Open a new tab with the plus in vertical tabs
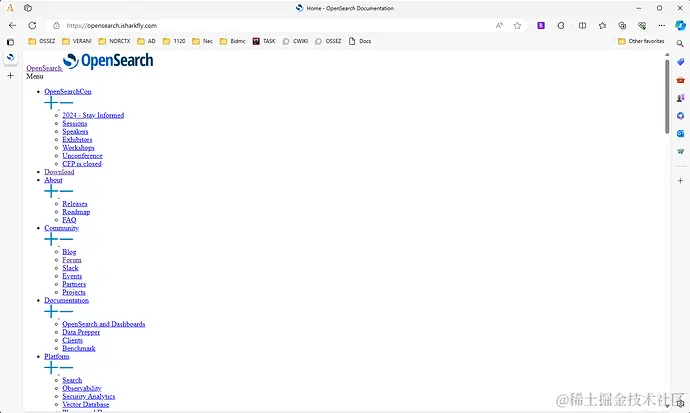The width and height of the screenshot is (690, 413). (x=11, y=76)
